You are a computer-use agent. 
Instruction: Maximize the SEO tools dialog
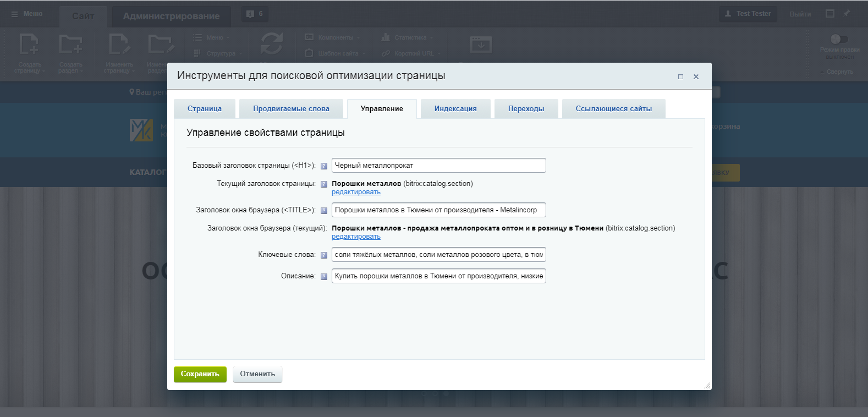(680, 77)
